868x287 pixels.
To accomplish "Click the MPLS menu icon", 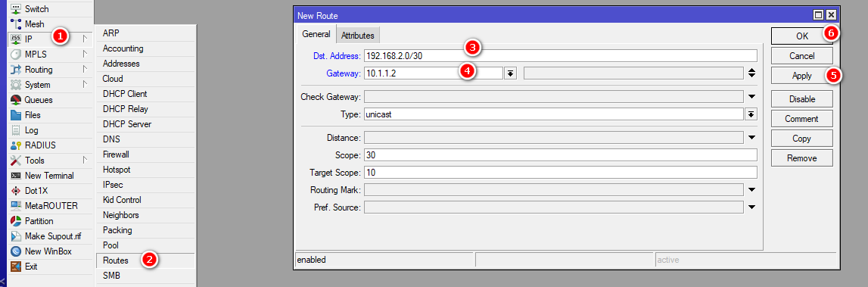I will tap(16, 55).
